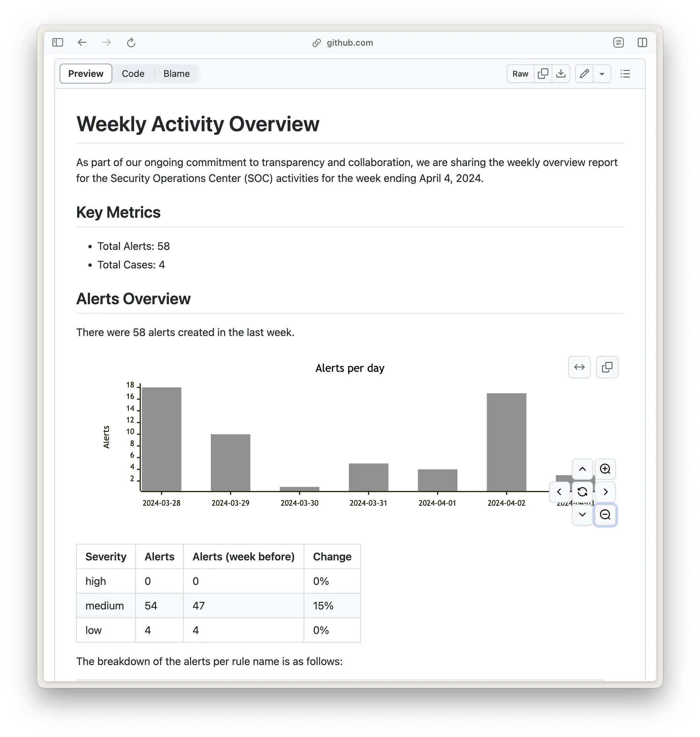The width and height of the screenshot is (700, 737).
Task: Pan the chart to the right
Action: pos(605,492)
